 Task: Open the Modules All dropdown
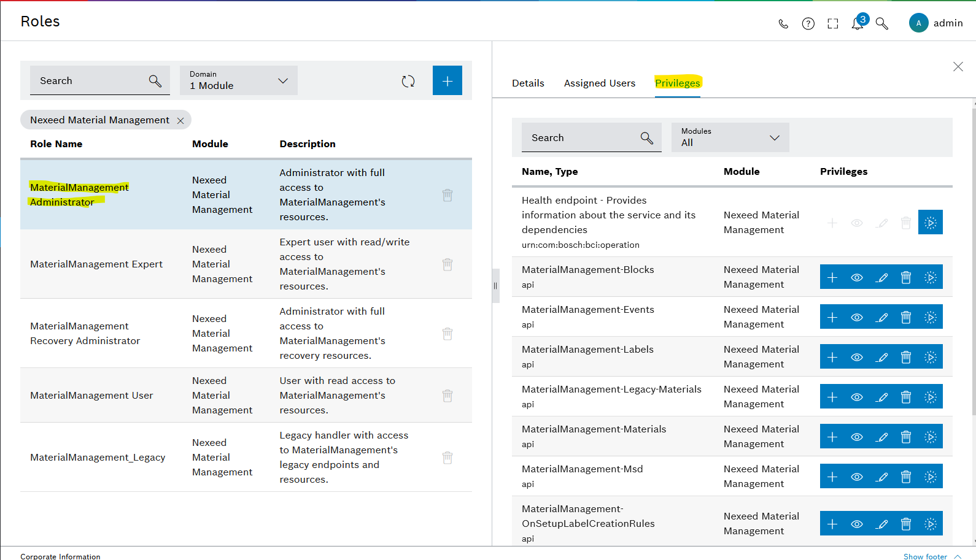[730, 137]
